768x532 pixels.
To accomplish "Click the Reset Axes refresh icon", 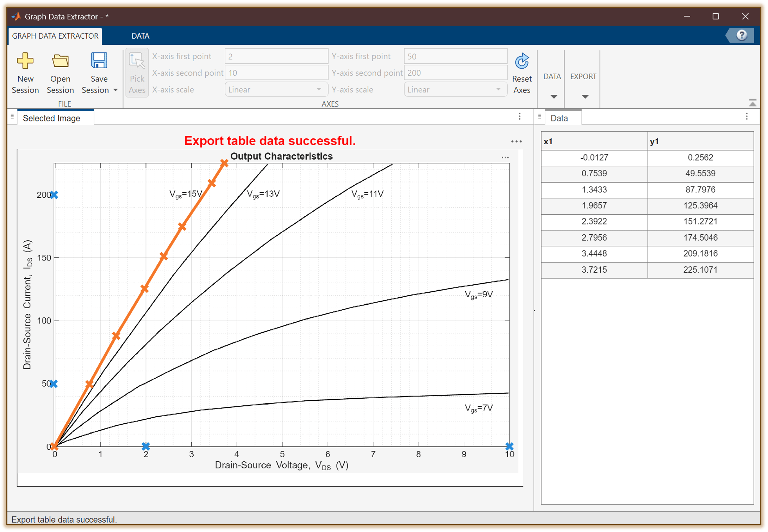I will (x=522, y=62).
